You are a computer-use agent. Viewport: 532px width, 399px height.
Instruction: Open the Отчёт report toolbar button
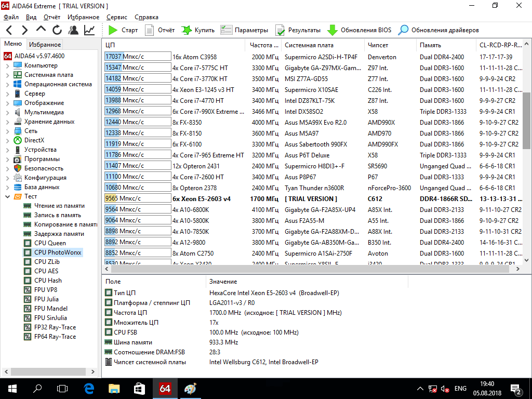click(159, 30)
